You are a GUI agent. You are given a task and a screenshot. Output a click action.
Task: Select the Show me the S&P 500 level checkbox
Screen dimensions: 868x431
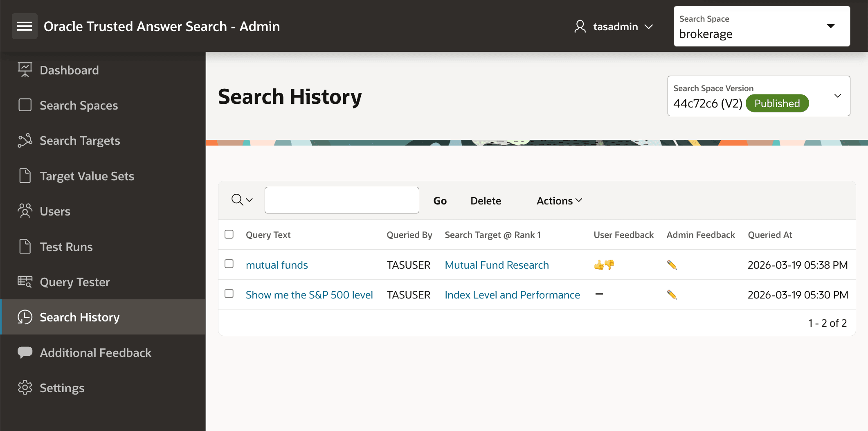pos(229,294)
